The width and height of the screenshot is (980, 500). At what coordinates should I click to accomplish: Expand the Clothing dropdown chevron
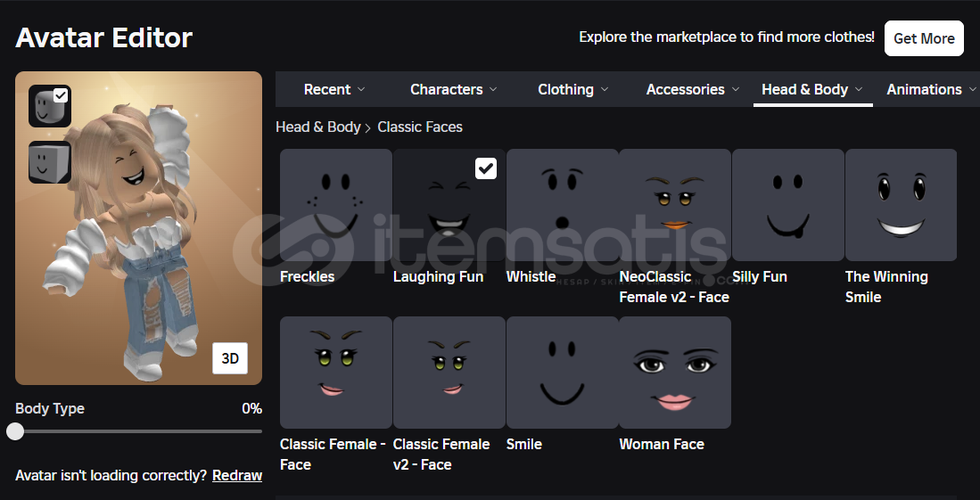[x=605, y=89]
